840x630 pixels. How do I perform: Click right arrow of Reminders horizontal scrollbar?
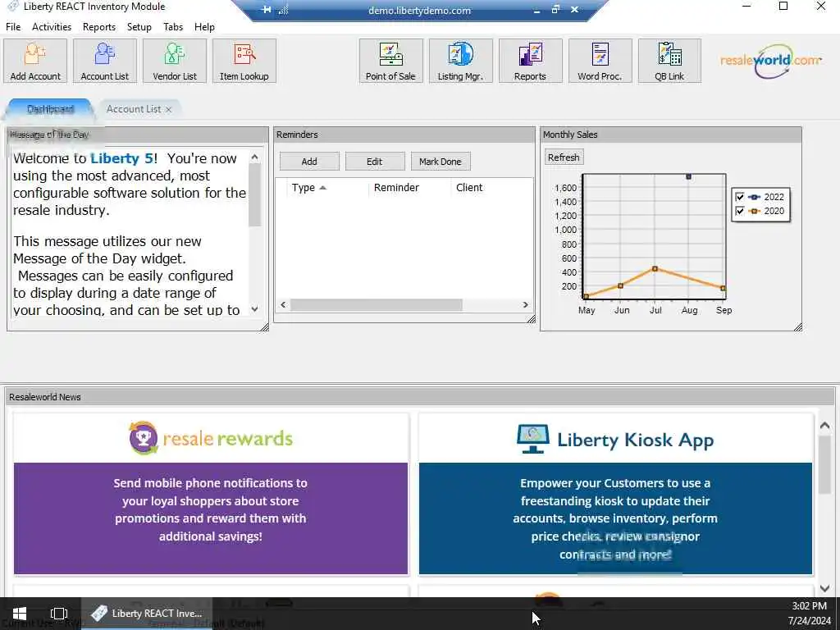(526, 305)
